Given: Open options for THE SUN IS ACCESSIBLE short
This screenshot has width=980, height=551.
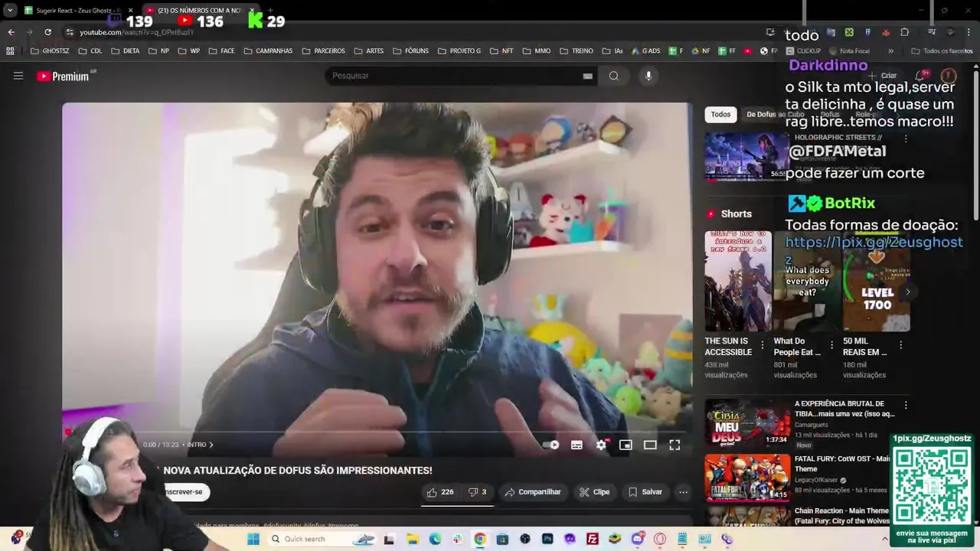Looking at the screenshot, I should 762,345.
